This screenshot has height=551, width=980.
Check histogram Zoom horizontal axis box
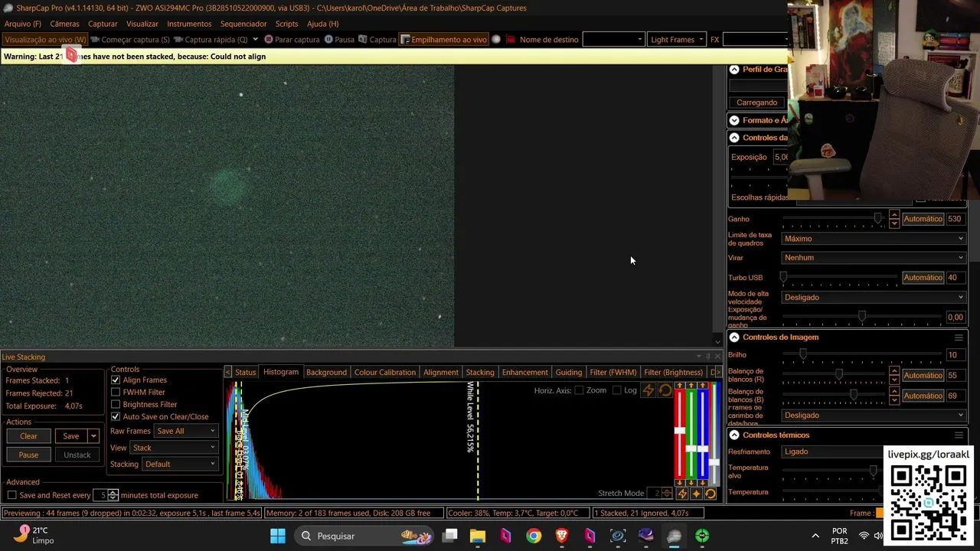(x=579, y=390)
